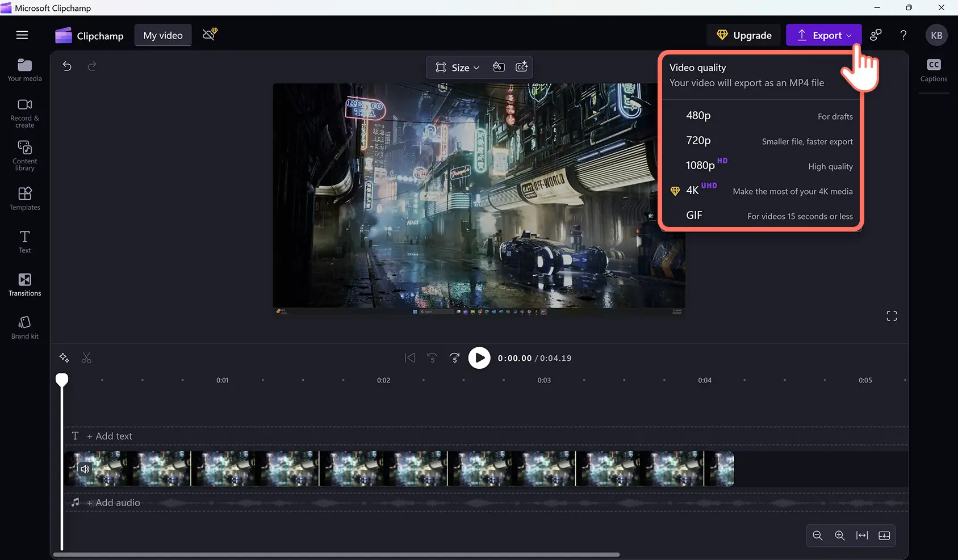Screen dimensions: 958x560
Task: Enter fullscreen preview mode
Action: tap(892, 316)
